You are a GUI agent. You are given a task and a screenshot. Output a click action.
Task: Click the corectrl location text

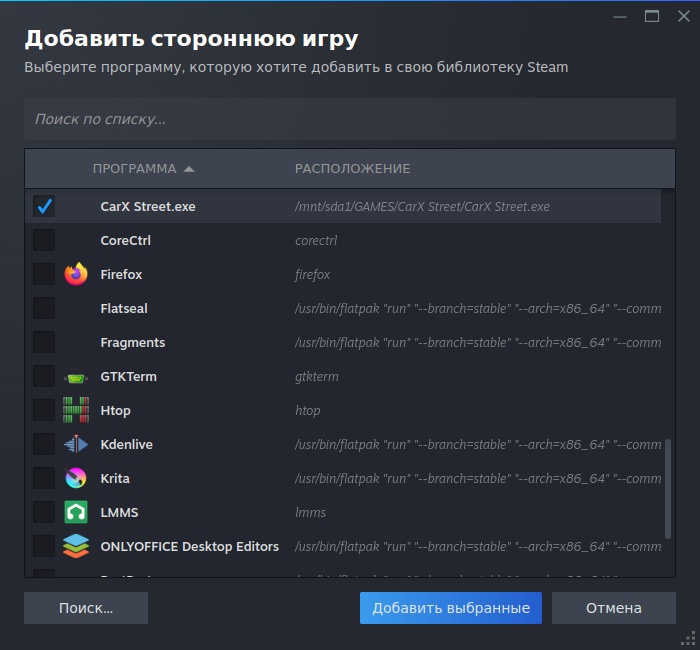tap(316, 240)
